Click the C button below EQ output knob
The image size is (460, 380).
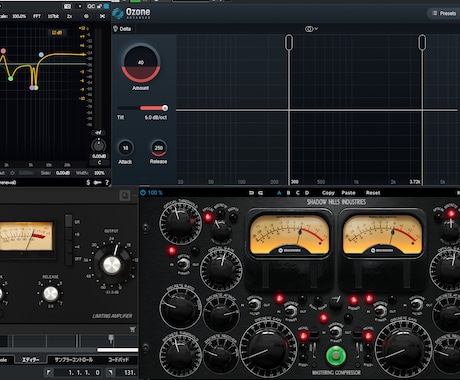[99, 163]
